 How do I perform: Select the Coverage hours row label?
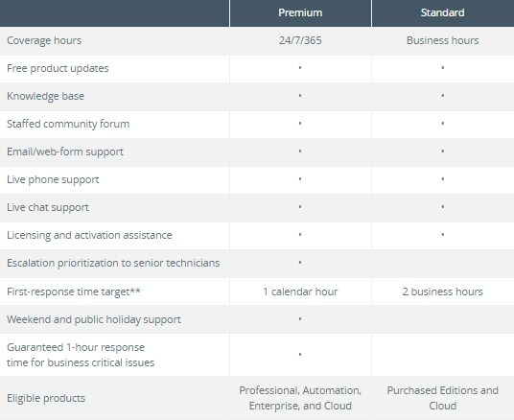[44, 40]
